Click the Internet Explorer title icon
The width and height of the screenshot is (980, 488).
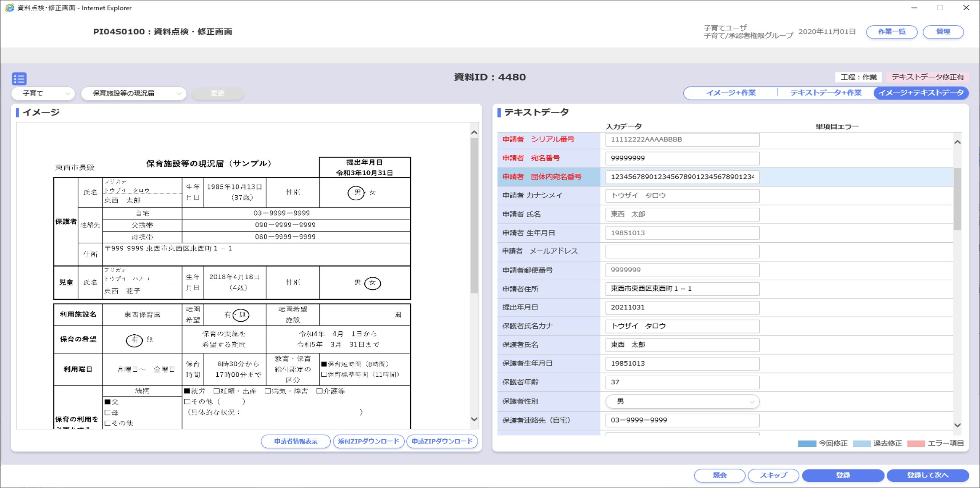point(9,8)
